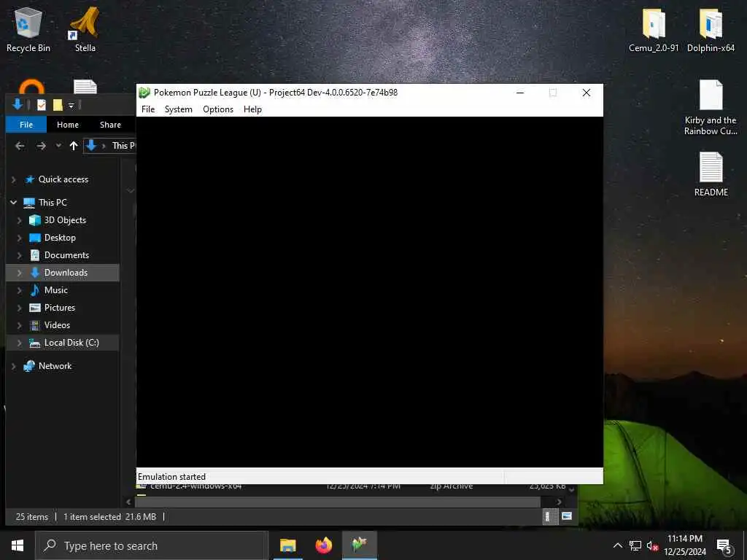The height and width of the screenshot is (560, 747).
Task: Open the Windows Start menu
Action: [18, 545]
